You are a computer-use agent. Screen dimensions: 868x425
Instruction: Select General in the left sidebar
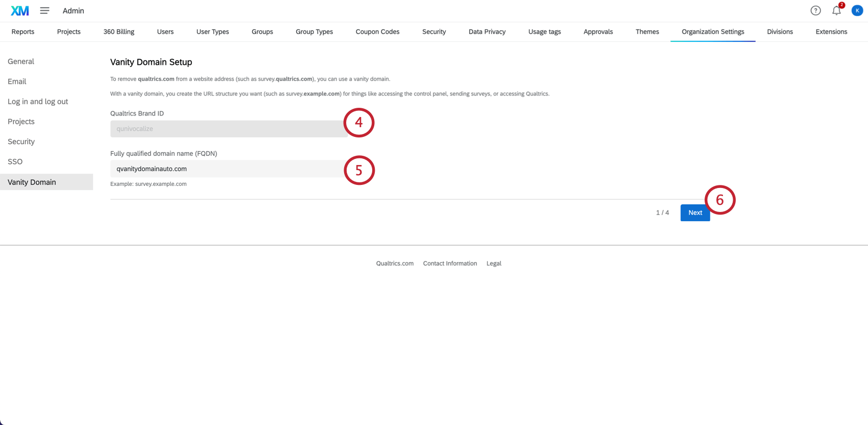point(21,61)
